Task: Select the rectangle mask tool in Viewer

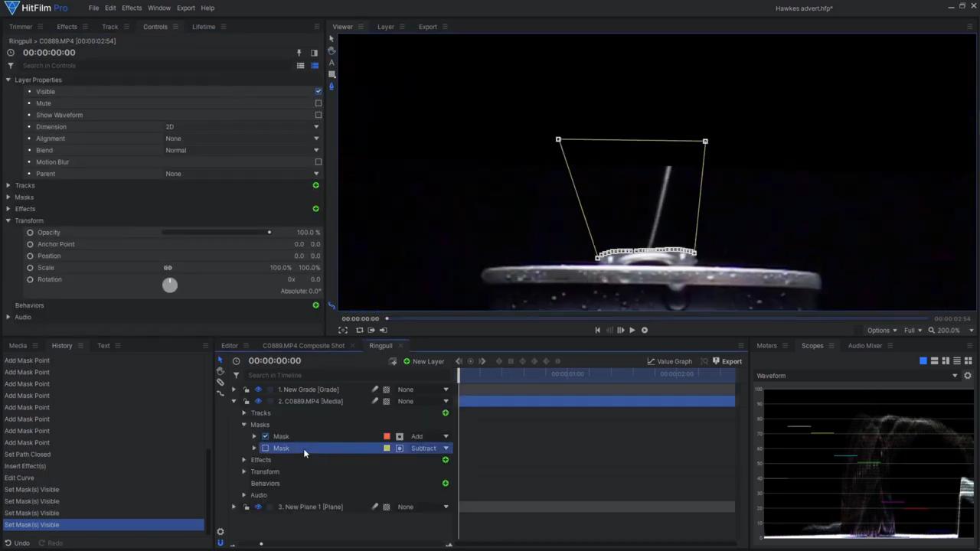Action: [x=332, y=74]
